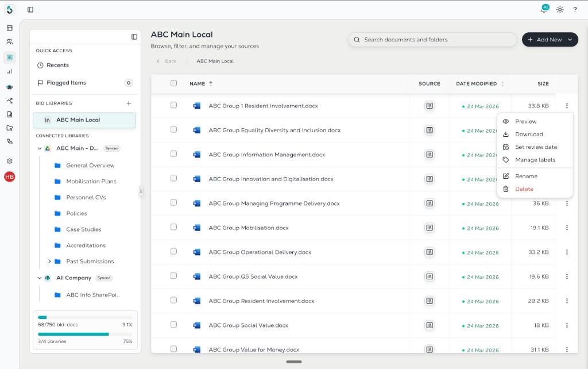Open the HB user avatar
Screen dimensions: 588x369
10,177
